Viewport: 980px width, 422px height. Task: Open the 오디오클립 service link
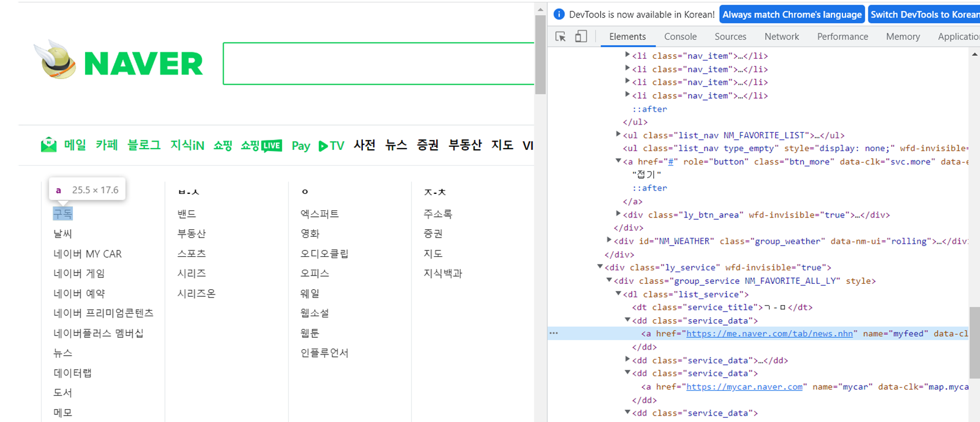point(325,254)
